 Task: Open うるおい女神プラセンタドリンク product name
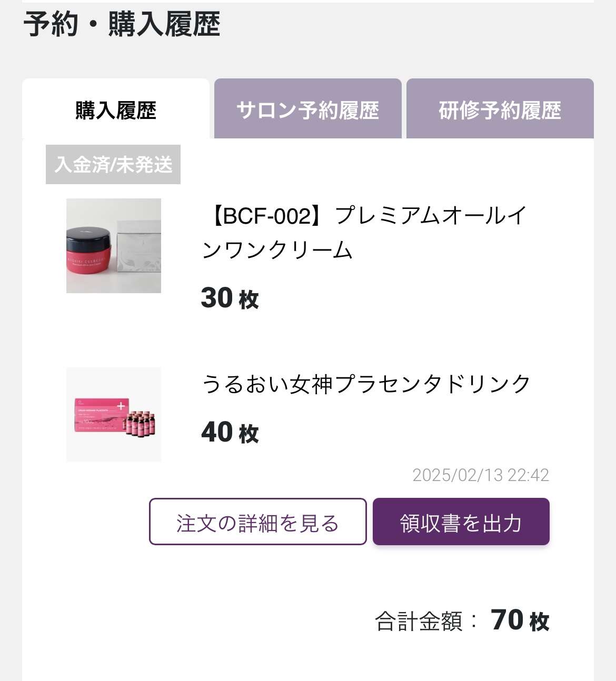point(366,384)
